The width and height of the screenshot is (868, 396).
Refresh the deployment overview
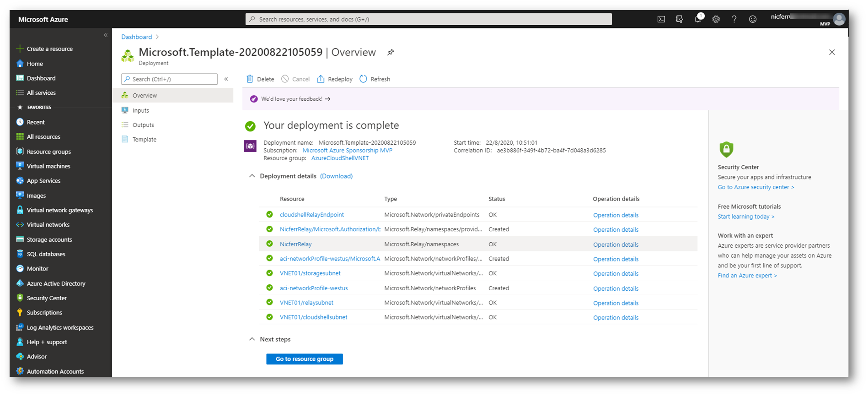[x=375, y=79]
